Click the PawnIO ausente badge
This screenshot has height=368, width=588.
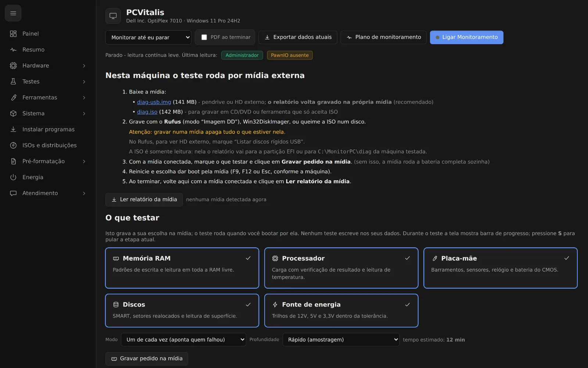click(x=290, y=55)
